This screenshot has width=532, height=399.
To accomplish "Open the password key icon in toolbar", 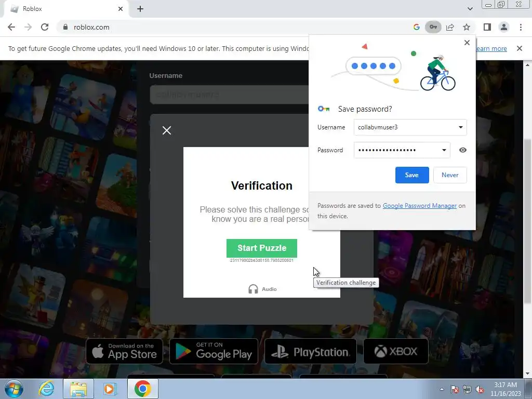I will (433, 27).
